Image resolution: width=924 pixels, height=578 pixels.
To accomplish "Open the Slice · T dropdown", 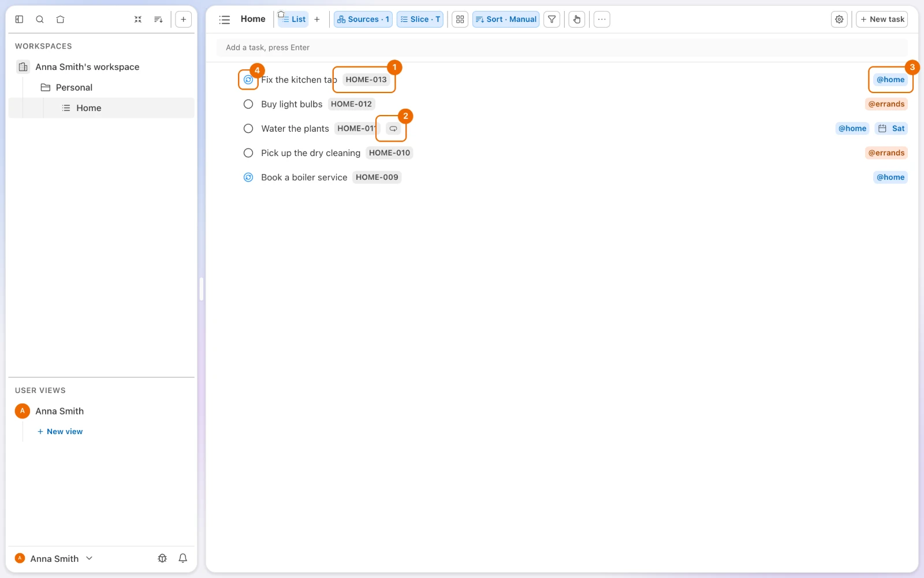I will [x=420, y=19].
